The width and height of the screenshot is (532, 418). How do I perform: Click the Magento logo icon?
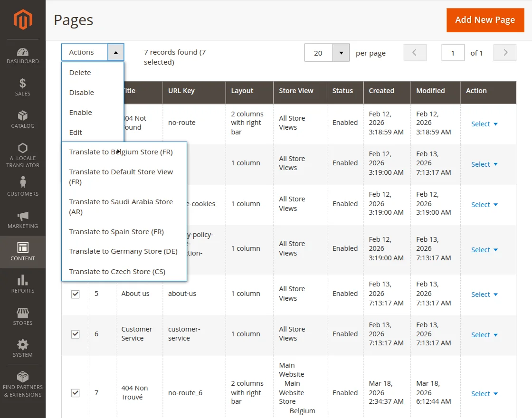point(23,19)
